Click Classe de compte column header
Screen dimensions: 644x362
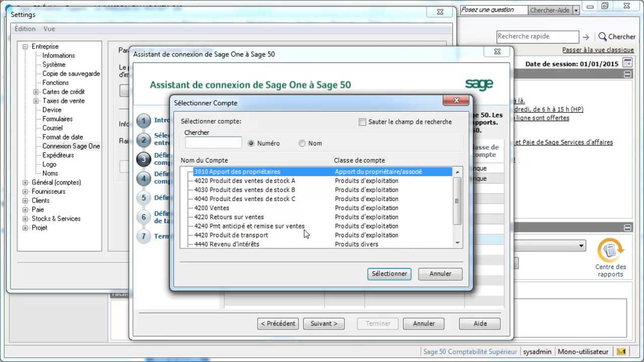359,160
